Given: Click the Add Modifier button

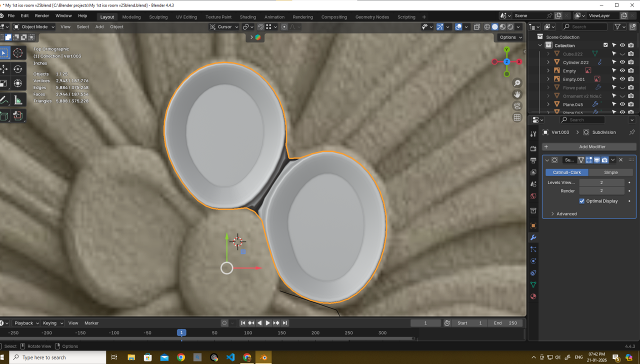Looking at the screenshot, I should point(589,147).
